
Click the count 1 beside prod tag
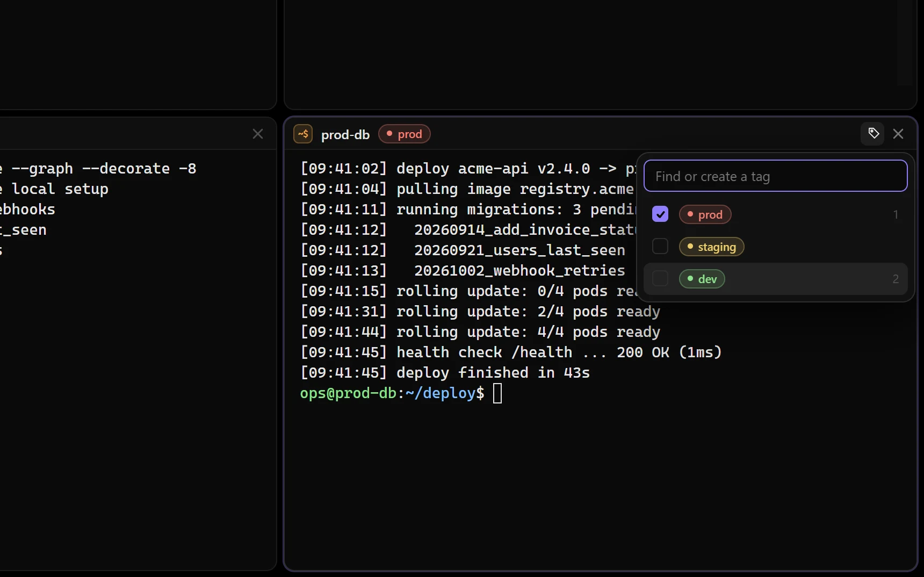[x=896, y=214]
